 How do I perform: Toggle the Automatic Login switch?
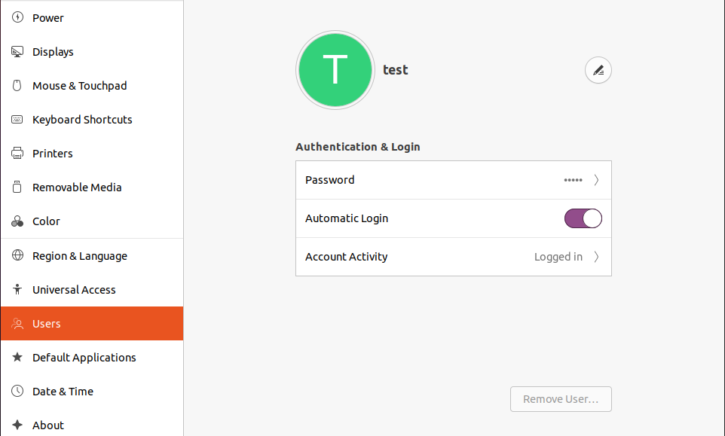(x=583, y=218)
